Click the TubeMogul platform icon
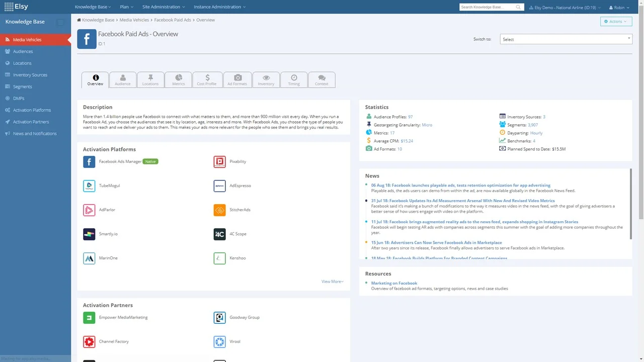This screenshot has width=644, height=362. tap(89, 186)
